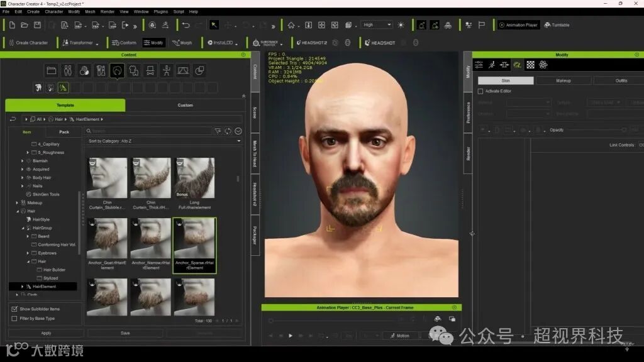
Task: Click the Save project disk icon
Action: [x=37, y=25]
